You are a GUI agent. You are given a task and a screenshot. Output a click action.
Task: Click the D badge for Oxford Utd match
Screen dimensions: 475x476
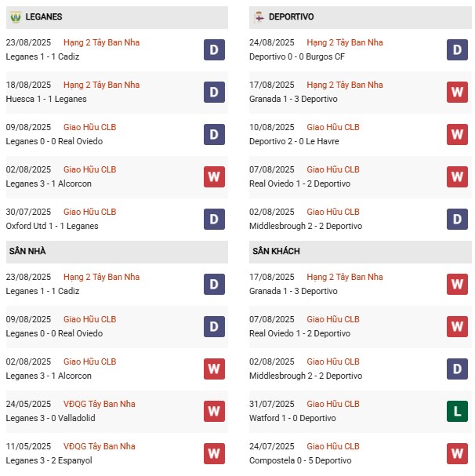click(214, 219)
